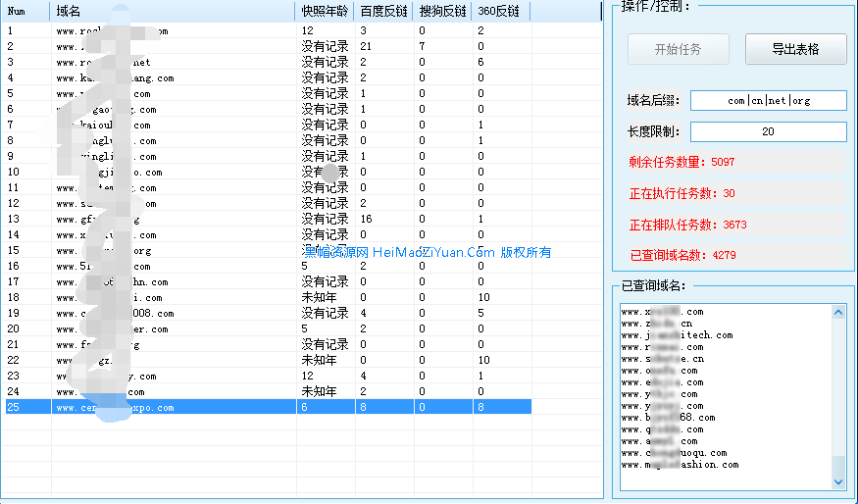
Task: Click scroll-down arrow in 已查询域名 list
Action: (838, 481)
